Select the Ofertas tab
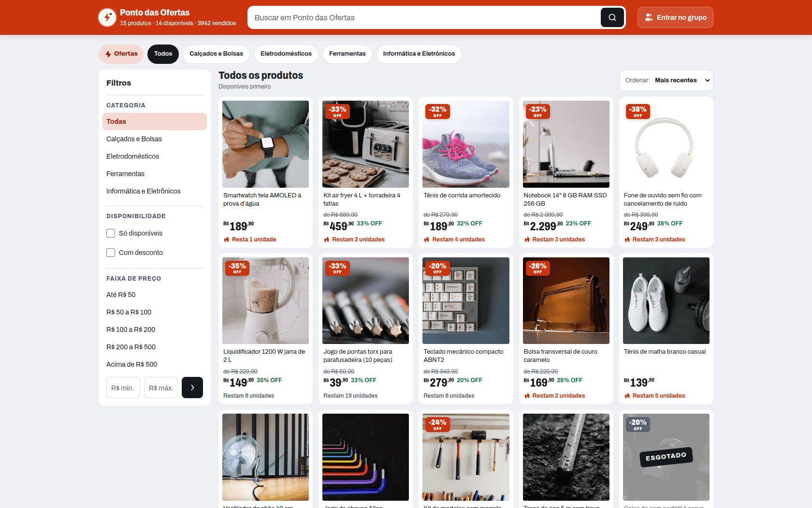812x508 pixels. (121, 54)
